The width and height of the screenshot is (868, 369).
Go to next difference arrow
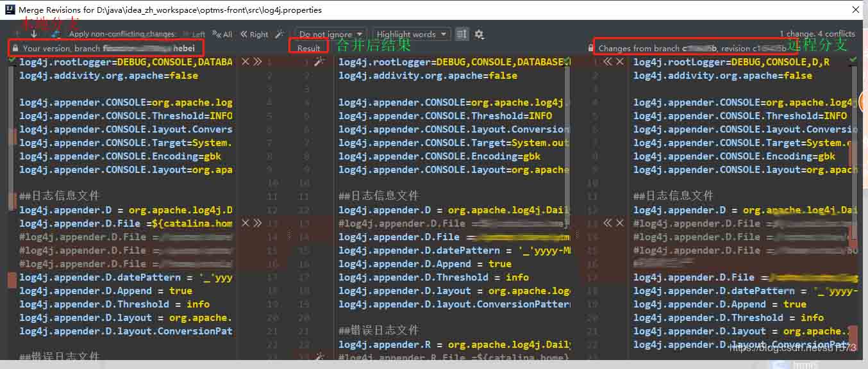(34, 34)
